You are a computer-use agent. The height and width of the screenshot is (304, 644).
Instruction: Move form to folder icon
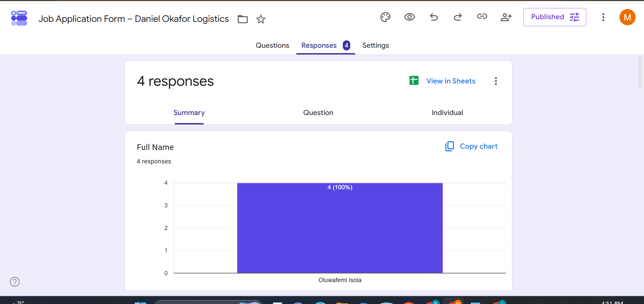click(242, 19)
